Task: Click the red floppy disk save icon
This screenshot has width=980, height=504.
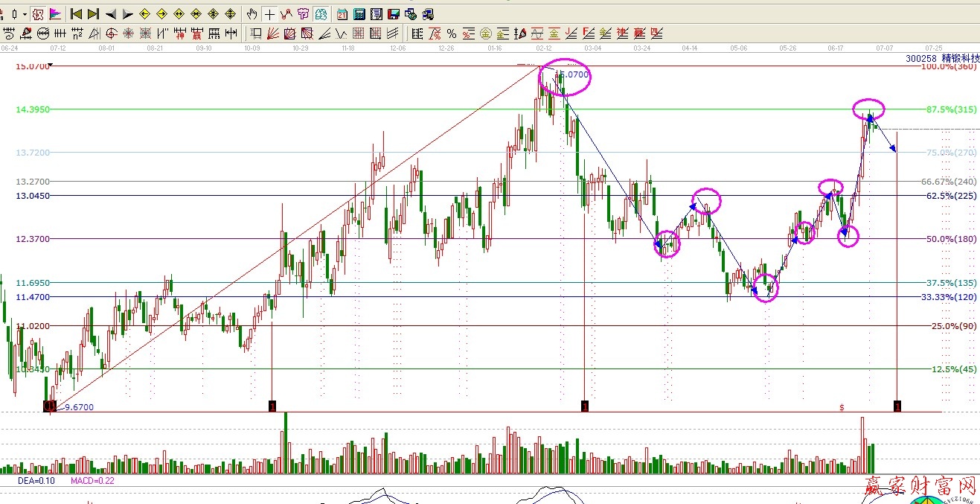Action: pyautogui.click(x=393, y=14)
